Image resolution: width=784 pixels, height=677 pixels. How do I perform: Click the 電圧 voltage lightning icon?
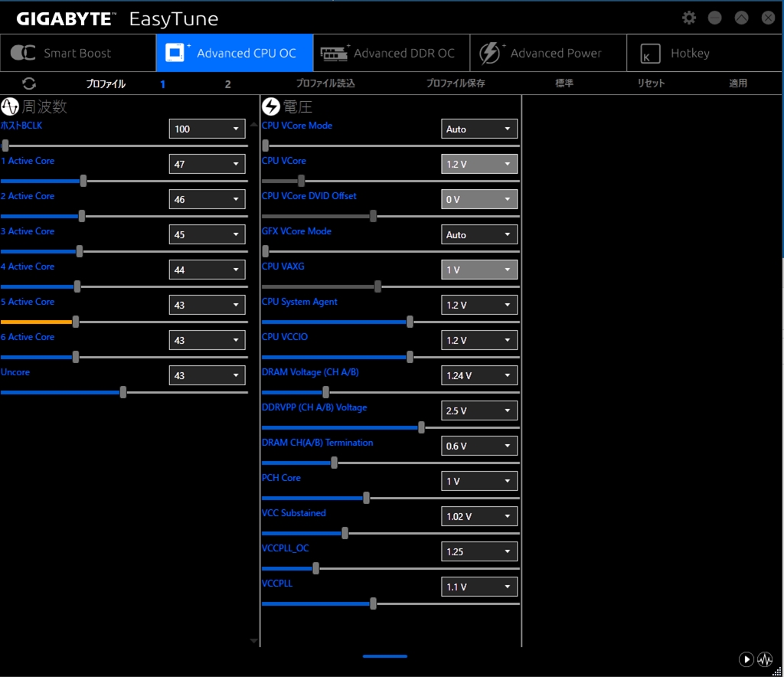pyautogui.click(x=271, y=106)
